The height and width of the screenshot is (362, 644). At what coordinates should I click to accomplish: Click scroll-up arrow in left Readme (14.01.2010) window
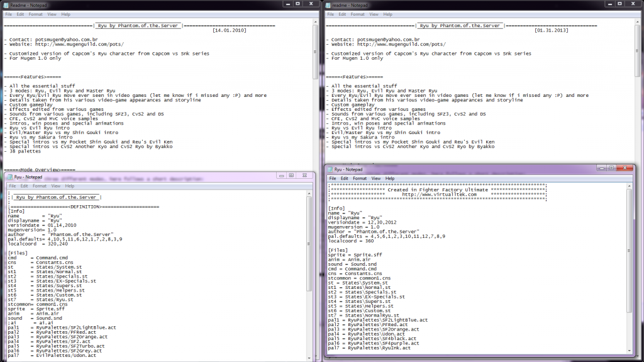tap(316, 22)
